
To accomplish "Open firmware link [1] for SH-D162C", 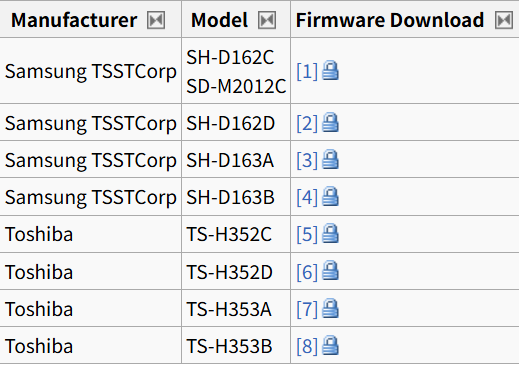I will [x=307, y=71].
